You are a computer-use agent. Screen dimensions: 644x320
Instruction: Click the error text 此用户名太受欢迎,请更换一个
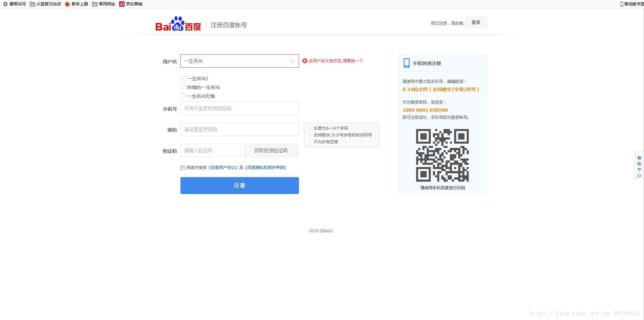click(336, 61)
